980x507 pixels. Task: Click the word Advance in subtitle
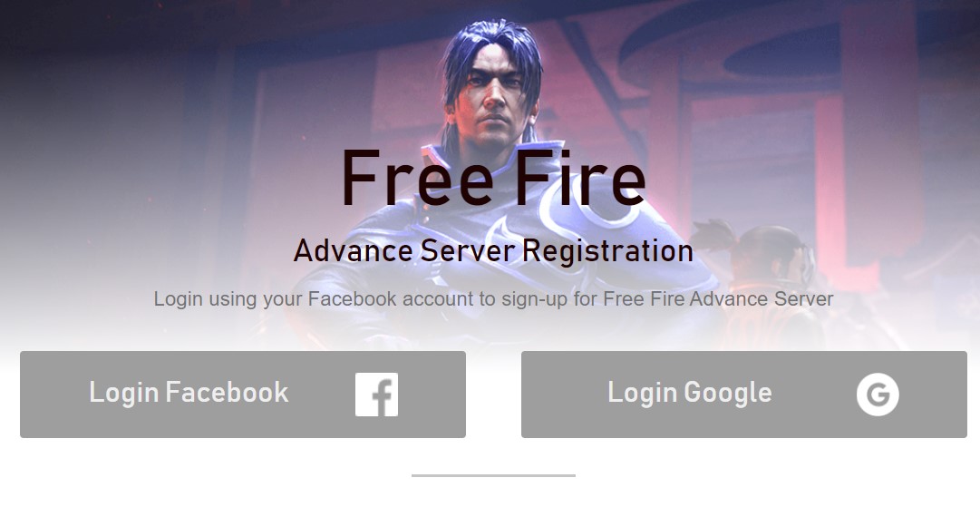(x=354, y=250)
